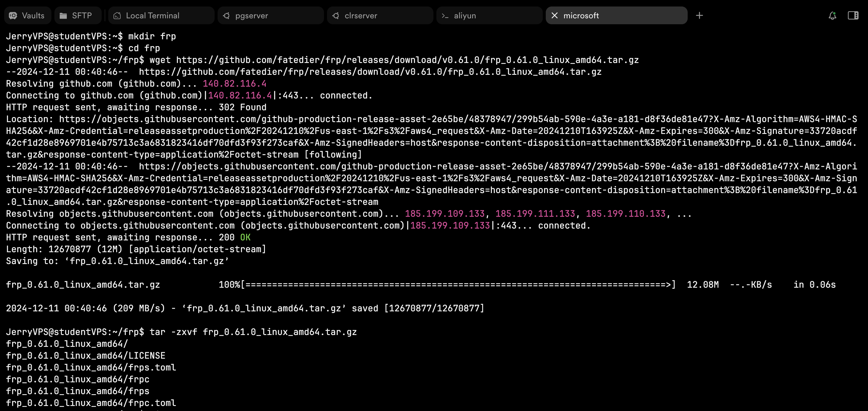
Task: Click the '(209 MB/s)' saved line
Action: click(245, 308)
